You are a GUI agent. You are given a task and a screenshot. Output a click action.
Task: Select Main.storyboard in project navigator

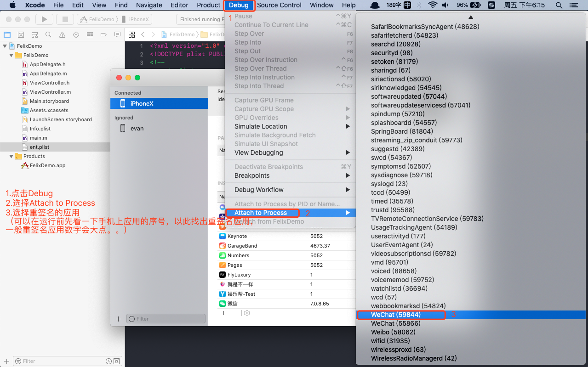click(55, 101)
